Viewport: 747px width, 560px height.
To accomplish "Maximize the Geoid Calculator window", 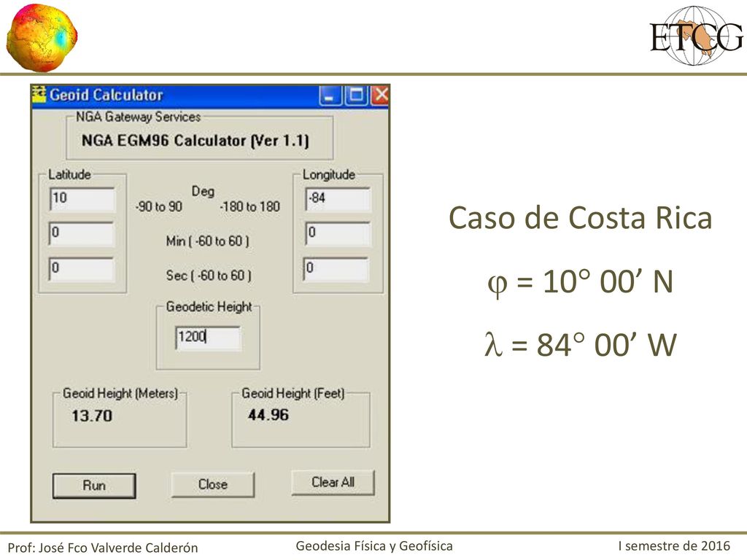I will (x=355, y=96).
